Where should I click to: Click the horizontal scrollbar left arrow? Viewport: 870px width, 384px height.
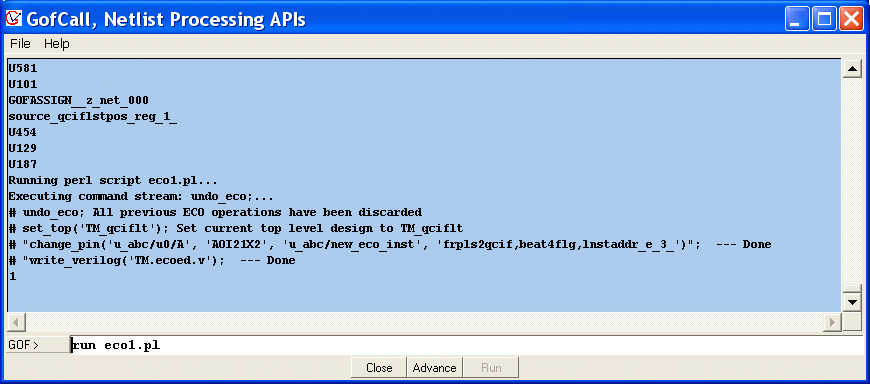(x=16, y=322)
